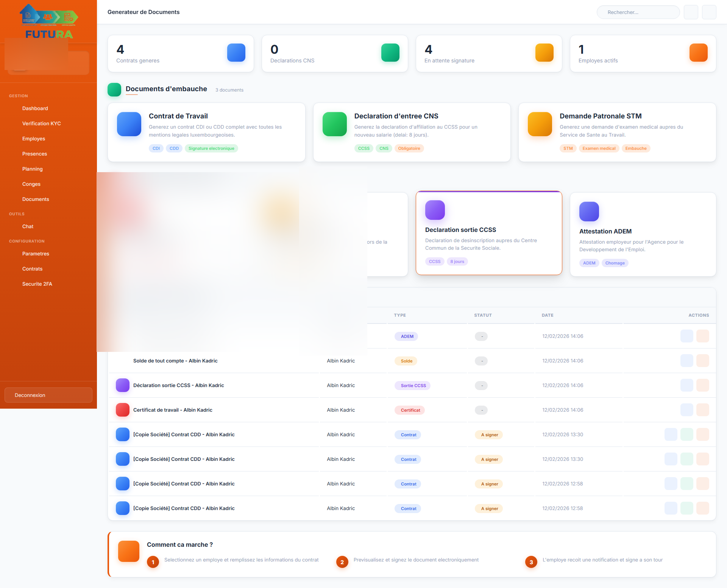Click the red Certificat de travail row icon
Viewport: 727px width, 588px height.
tap(122, 410)
